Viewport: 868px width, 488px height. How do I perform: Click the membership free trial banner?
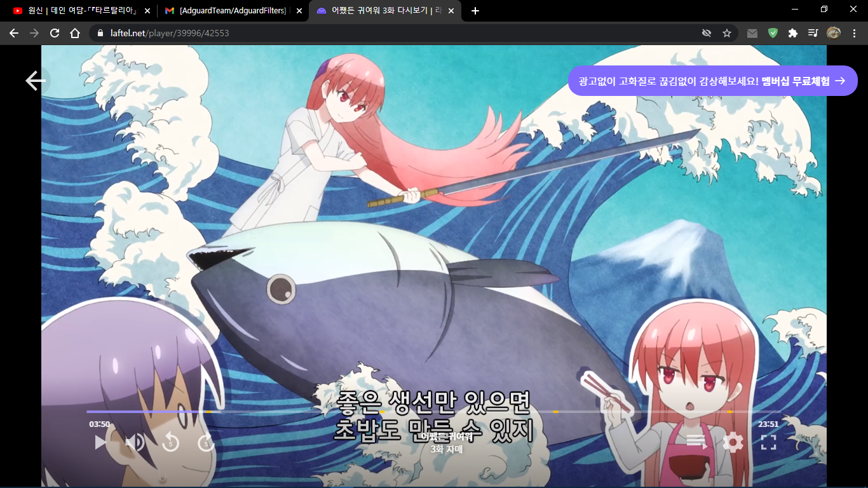click(x=712, y=81)
